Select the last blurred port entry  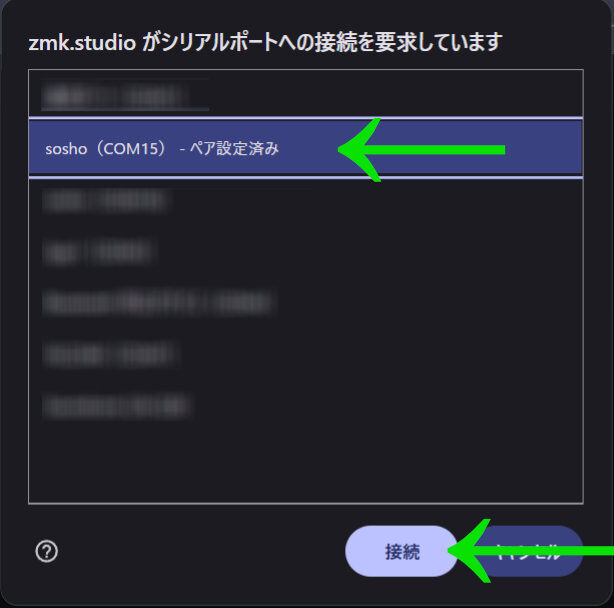point(306,406)
